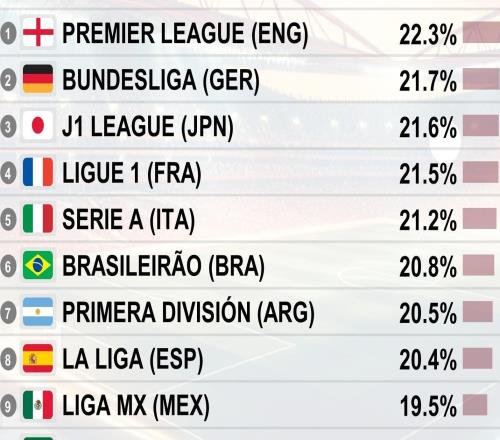This screenshot has width=500, height=440.
Task: Click the Japan flag icon
Action: 38,125
